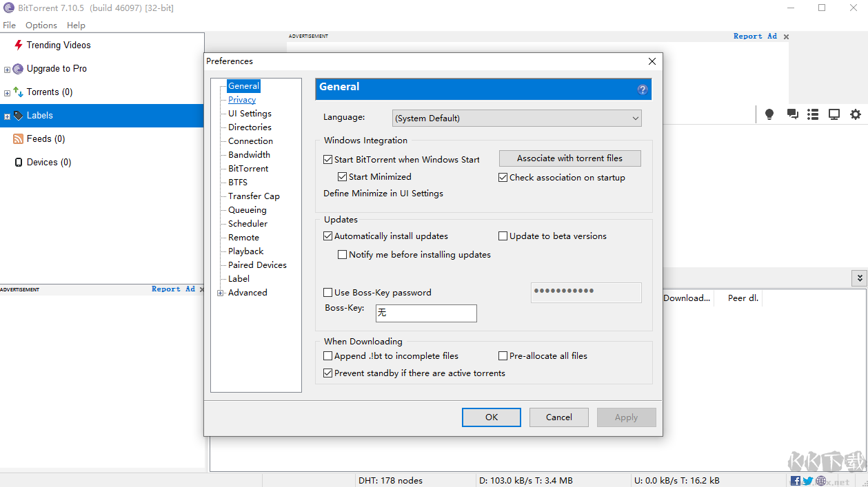Click the Associate with torrent files button
The height and width of the screenshot is (487, 868).
(x=569, y=158)
